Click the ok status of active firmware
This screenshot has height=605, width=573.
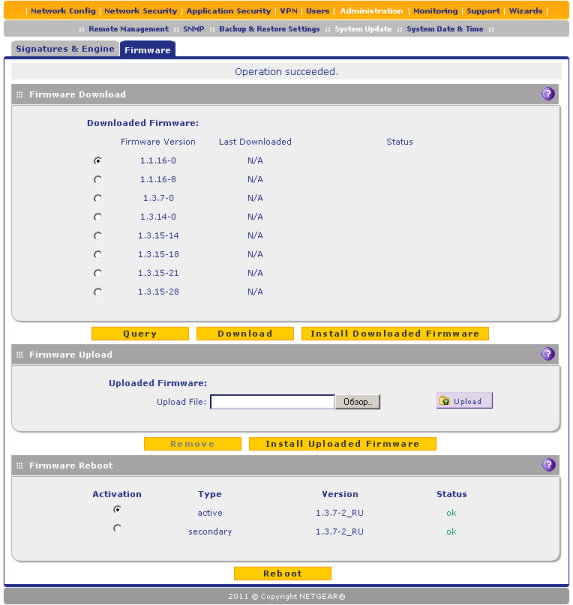(x=451, y=513)
